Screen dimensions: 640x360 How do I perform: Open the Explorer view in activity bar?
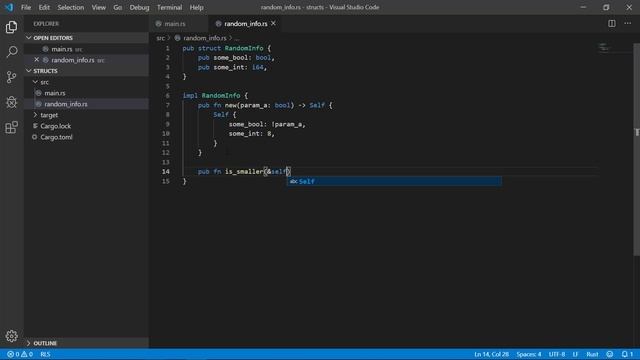[11, 27]
